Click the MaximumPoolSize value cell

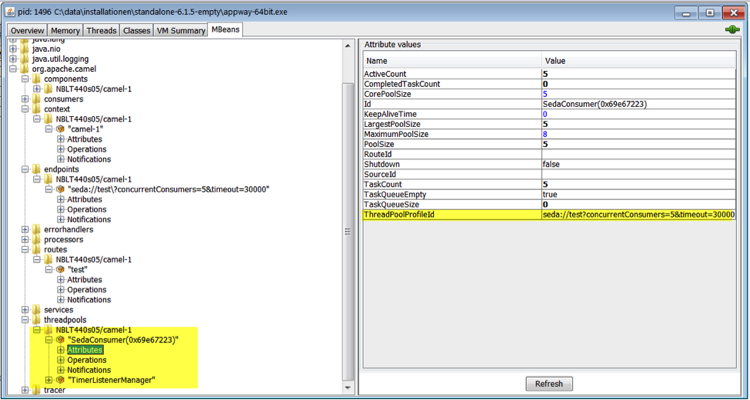point(638,134)
